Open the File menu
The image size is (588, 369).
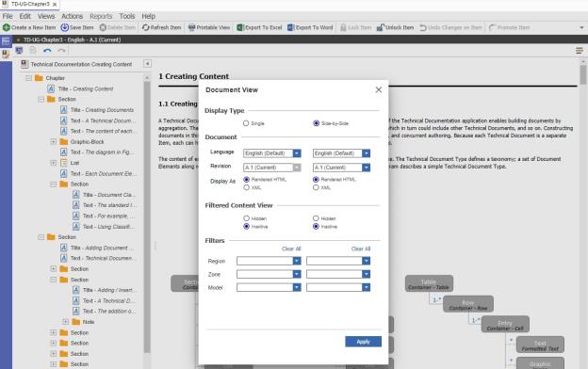click(x=8, y=16)
